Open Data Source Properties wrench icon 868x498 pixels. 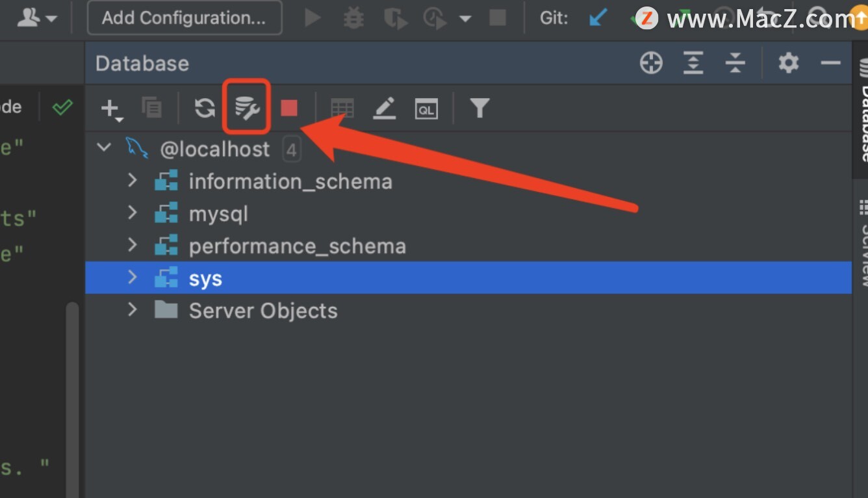247,108
